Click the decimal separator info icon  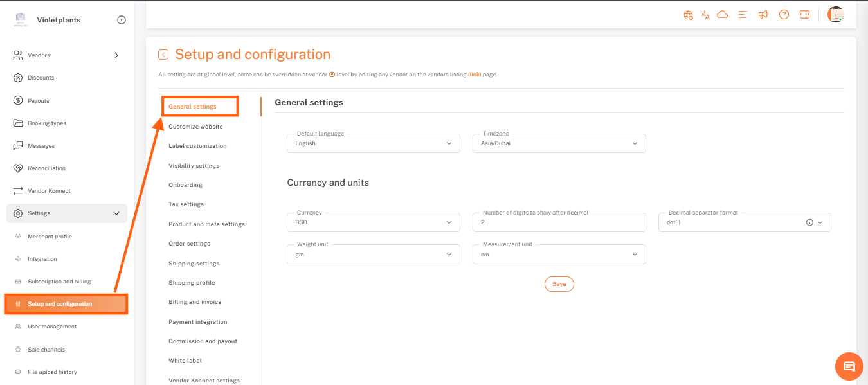click(809, 222)
